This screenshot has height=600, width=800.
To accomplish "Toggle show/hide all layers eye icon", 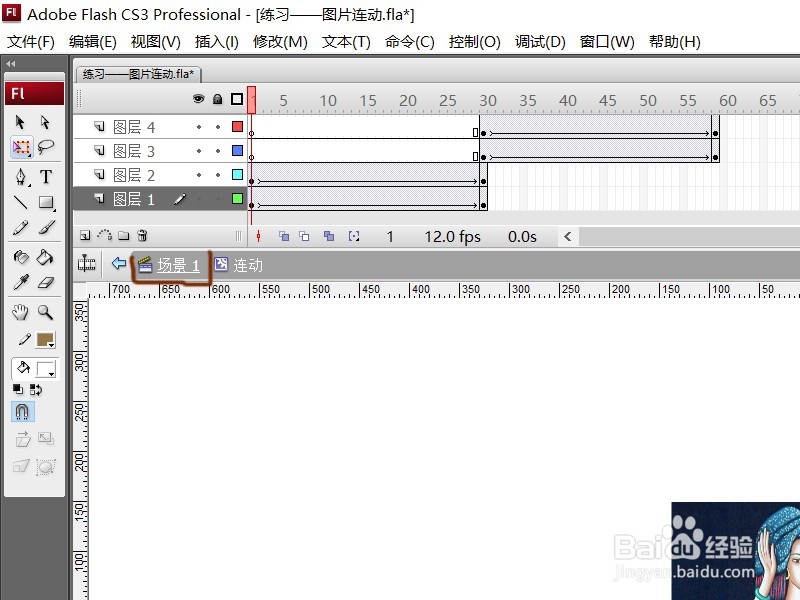I will tap(198, 98).
